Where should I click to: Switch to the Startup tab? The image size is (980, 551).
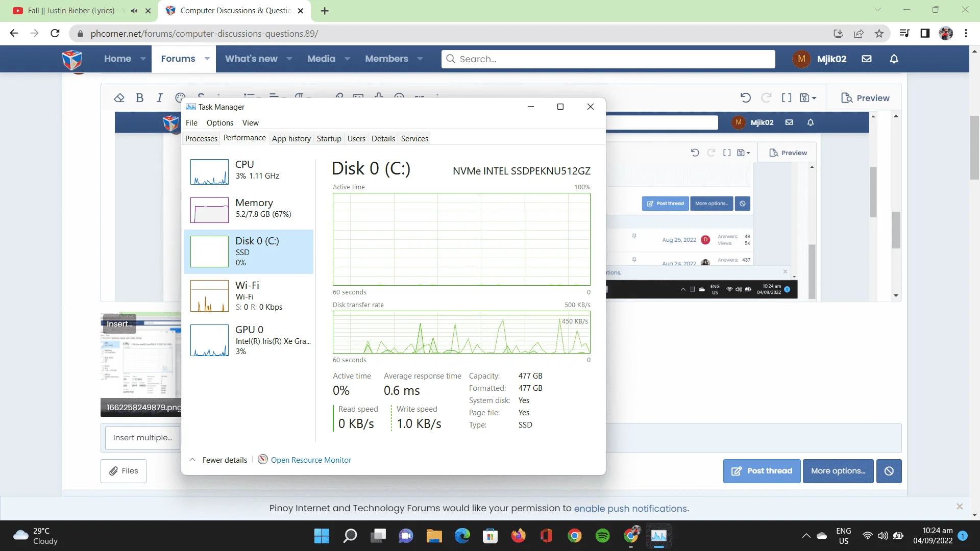click(x=329, y=139)
